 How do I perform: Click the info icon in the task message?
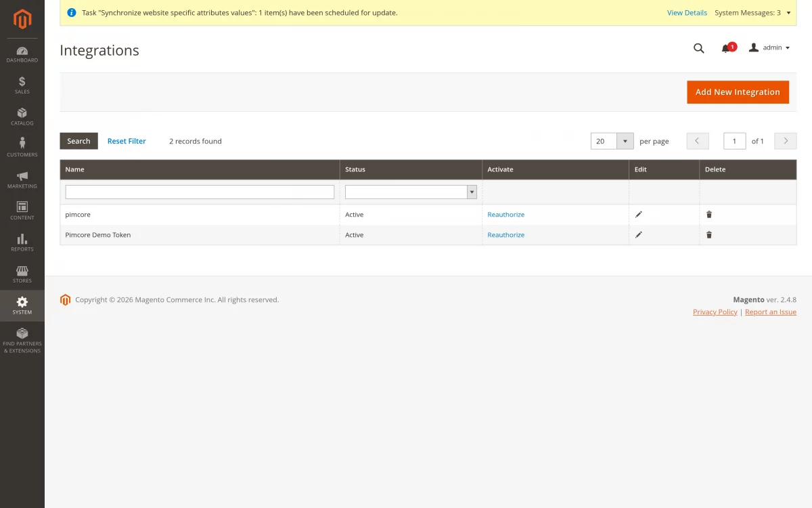72,12
